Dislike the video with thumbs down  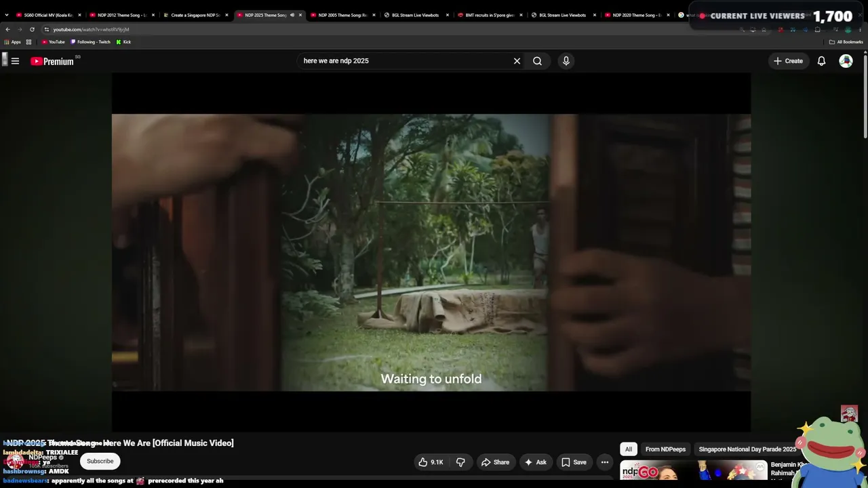[x=460, y=462]
